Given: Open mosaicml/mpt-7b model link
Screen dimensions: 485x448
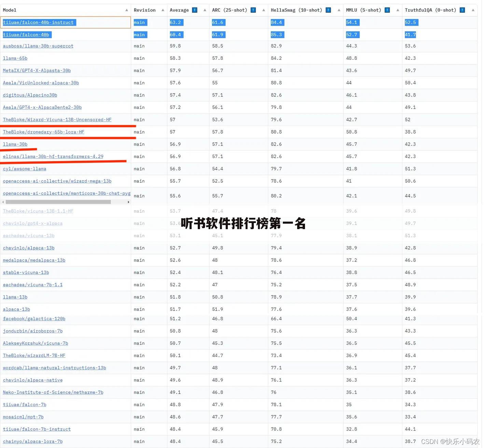Looking at the screenshot, I should coord(23,417).
